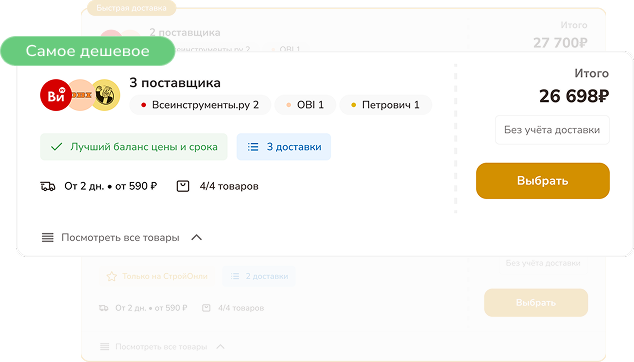Click the Лучший баланс цены и срока badge
Image resolution: width=634 pixels, height=362 pixels.
tap(133, 147)
